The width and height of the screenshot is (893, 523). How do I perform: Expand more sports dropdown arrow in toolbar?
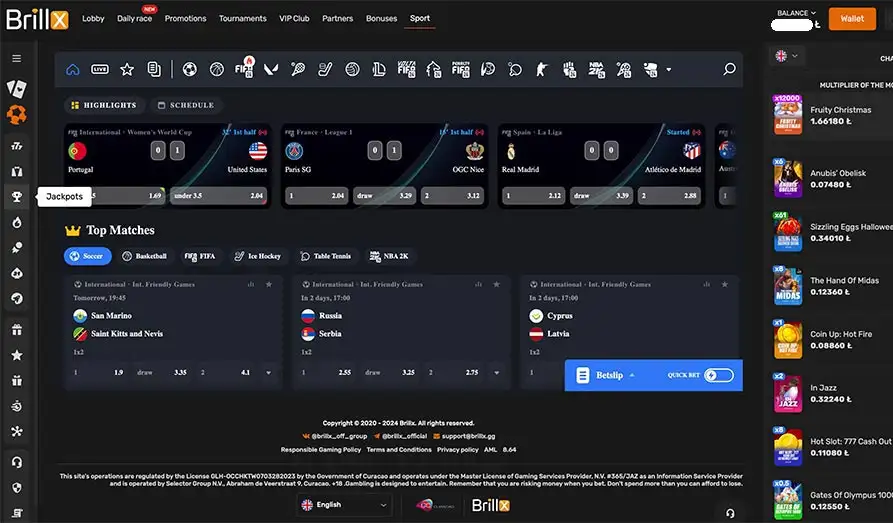click(x=669, y=70)
